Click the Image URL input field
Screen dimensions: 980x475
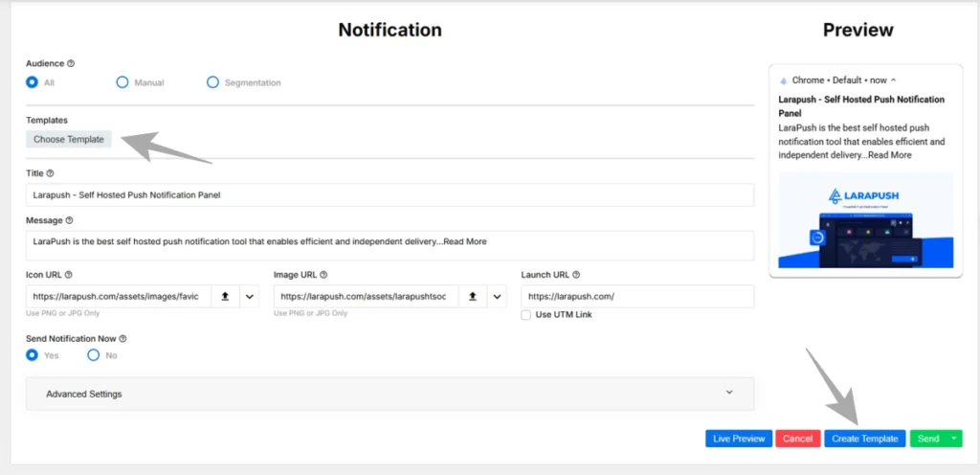coord(367,296)
